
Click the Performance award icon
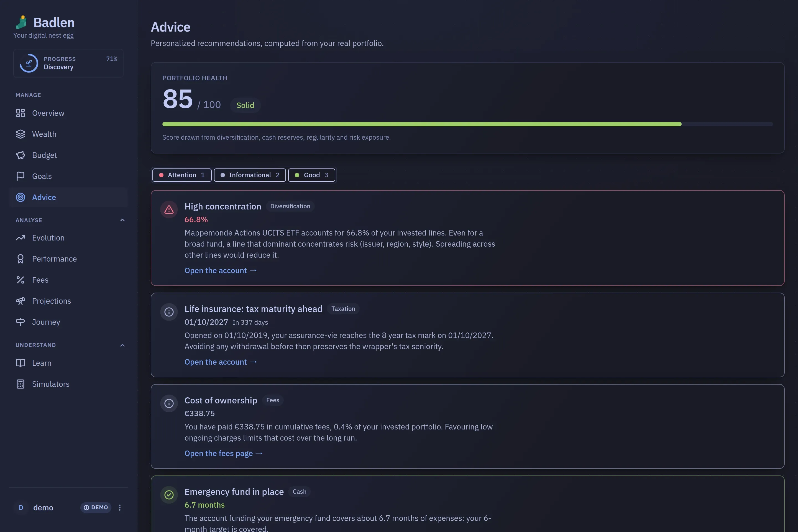pyautogui.click(x=20, y=259)
